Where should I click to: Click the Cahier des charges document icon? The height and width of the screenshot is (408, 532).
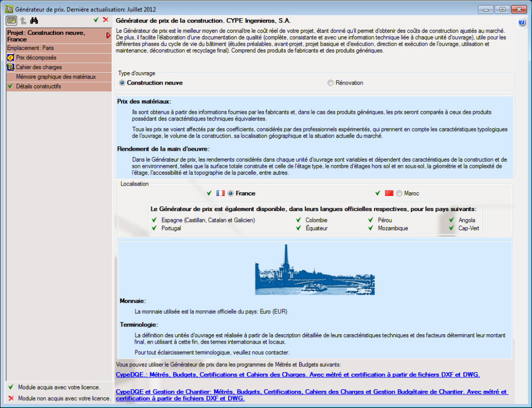pyautogui.click(x=10, y=67)
